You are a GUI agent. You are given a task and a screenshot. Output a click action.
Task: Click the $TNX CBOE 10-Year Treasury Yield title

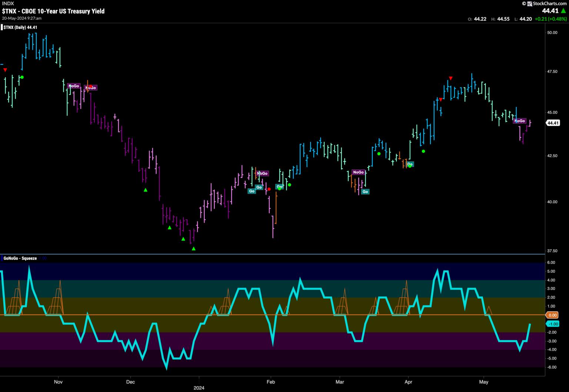click(x=53, y=11)
